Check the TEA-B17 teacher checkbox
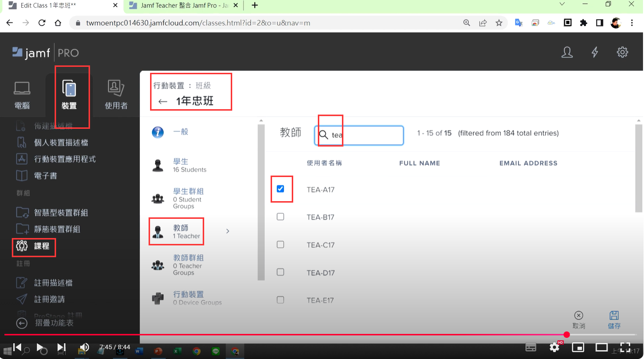Viewport: 644px width, 359px height. coord(280,217)
